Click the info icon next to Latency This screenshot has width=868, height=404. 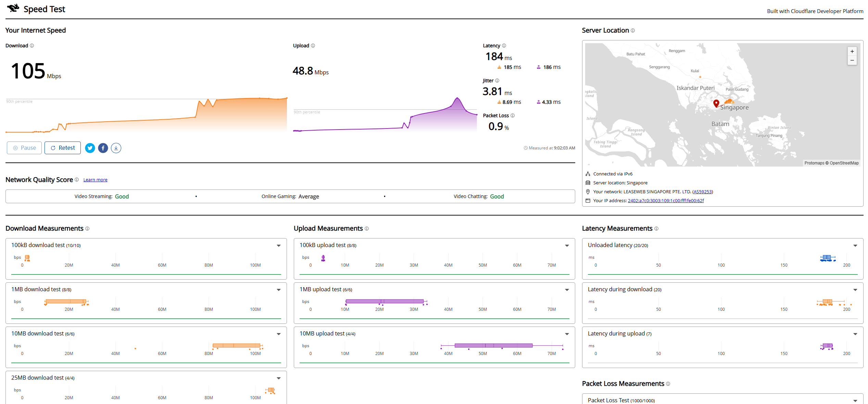point(504,46)
